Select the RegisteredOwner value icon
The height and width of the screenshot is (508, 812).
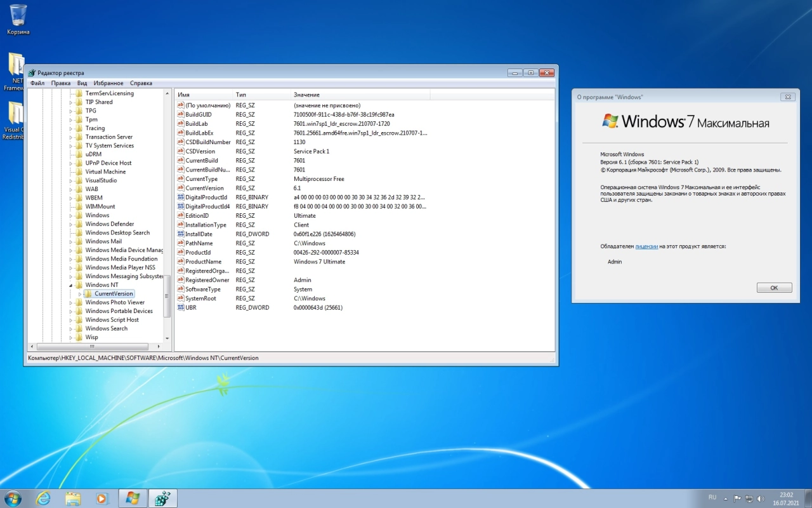[180, 280]
